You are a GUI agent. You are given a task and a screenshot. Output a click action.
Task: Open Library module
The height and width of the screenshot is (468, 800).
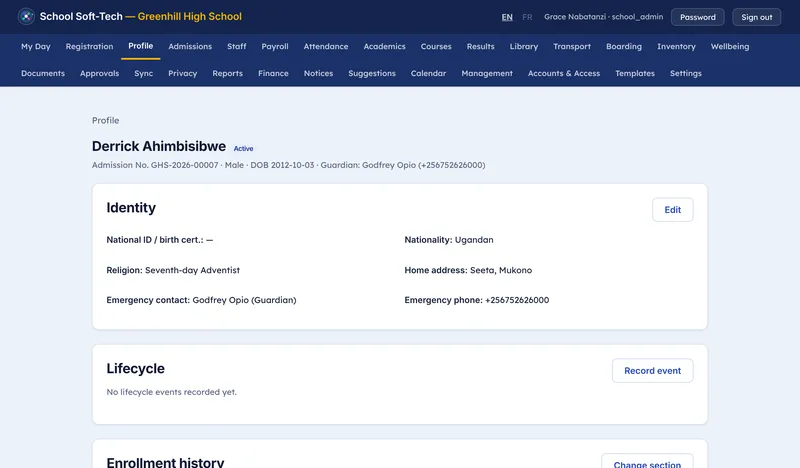(524, 46)
